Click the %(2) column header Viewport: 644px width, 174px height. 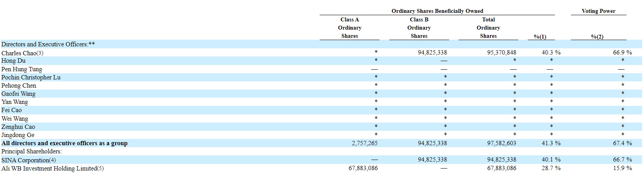tap(597, 37)
